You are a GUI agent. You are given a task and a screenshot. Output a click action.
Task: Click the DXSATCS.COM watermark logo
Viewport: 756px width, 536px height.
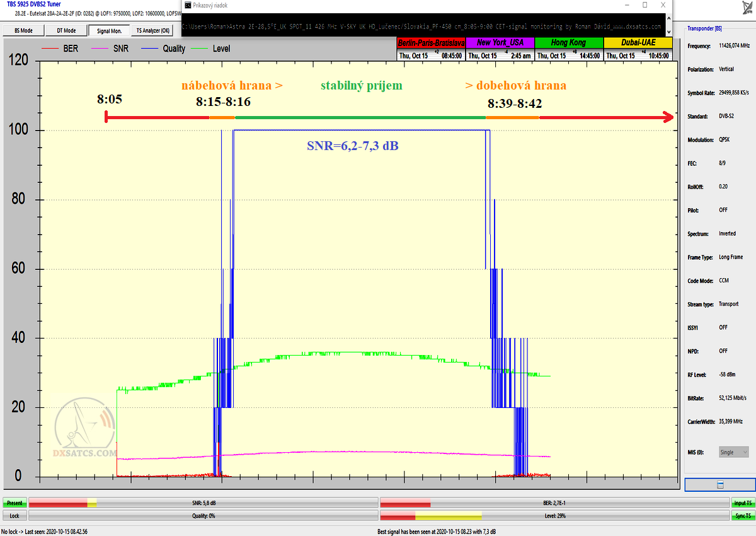click(85, 435)
